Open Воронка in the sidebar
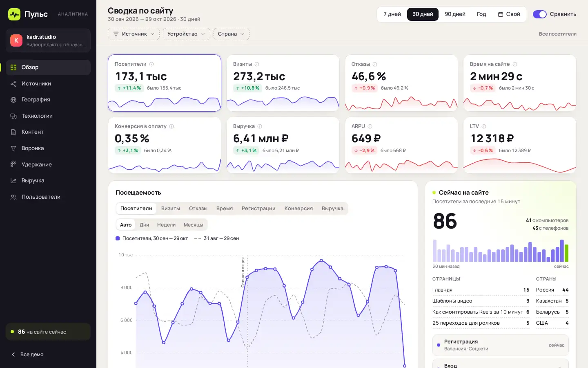This screenshot has width=588, height=368. (x=48, y=148)
